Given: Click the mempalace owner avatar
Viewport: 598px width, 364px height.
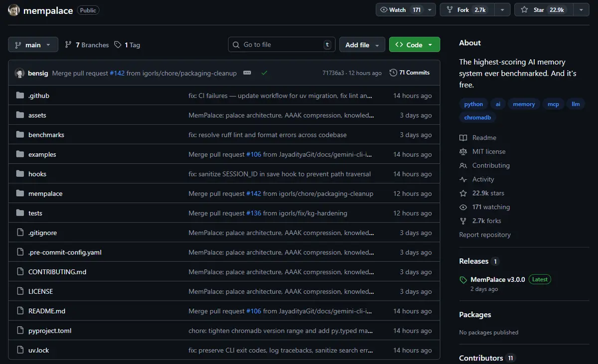Looking at the screenshot, I should click(14, 10).
